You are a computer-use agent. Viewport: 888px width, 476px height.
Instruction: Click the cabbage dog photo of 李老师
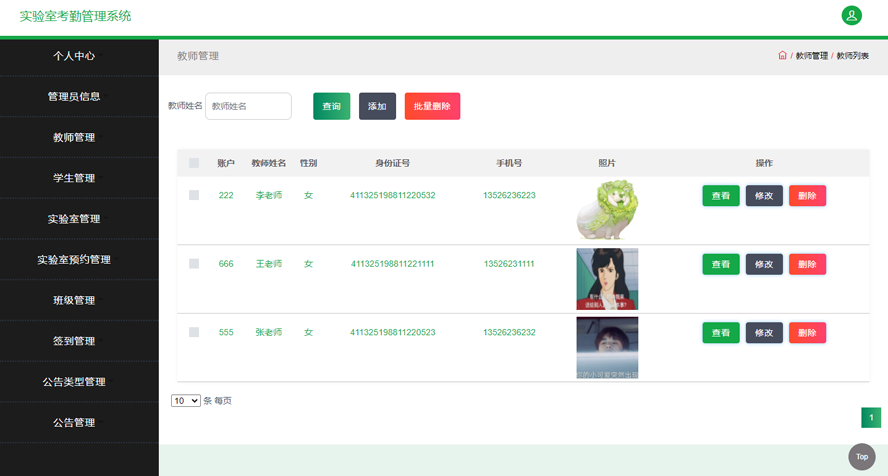[607, 210]
